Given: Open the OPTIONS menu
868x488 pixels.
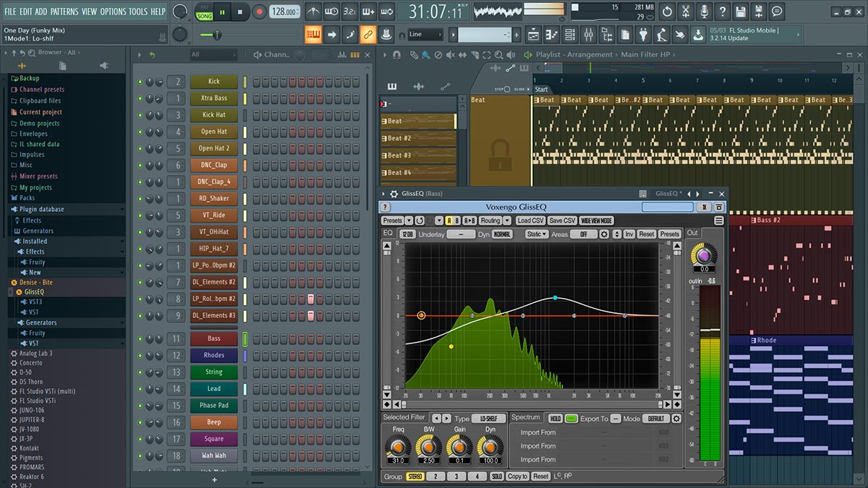Looking at the screenshot, I should coord(113,12).
